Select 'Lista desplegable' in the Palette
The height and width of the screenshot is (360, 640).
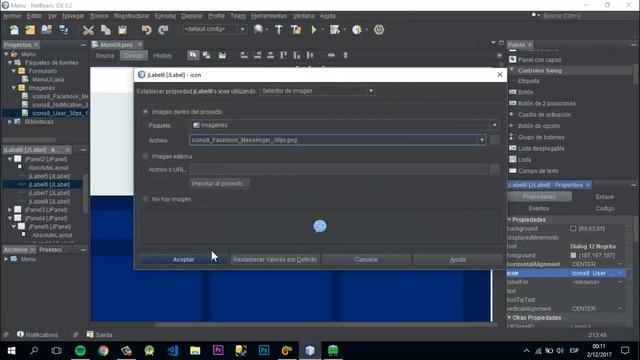click(x=541, y=149)
